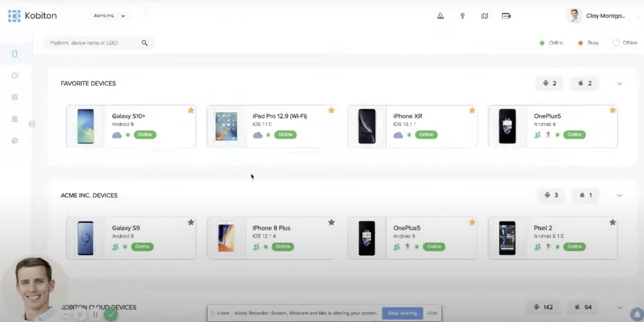Image resolution: width=644 pixels, height=322 pixels.
Task: Open the Devices sidebar icon
Action: pos(15,54)
